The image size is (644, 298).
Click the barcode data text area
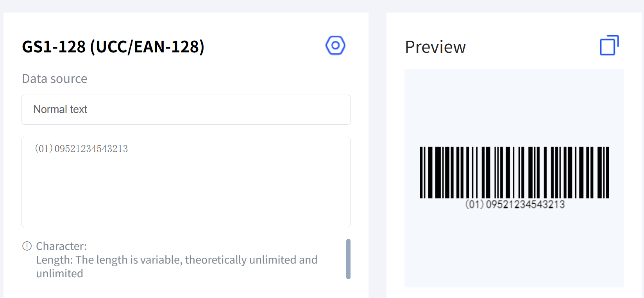tap(186, 182)
